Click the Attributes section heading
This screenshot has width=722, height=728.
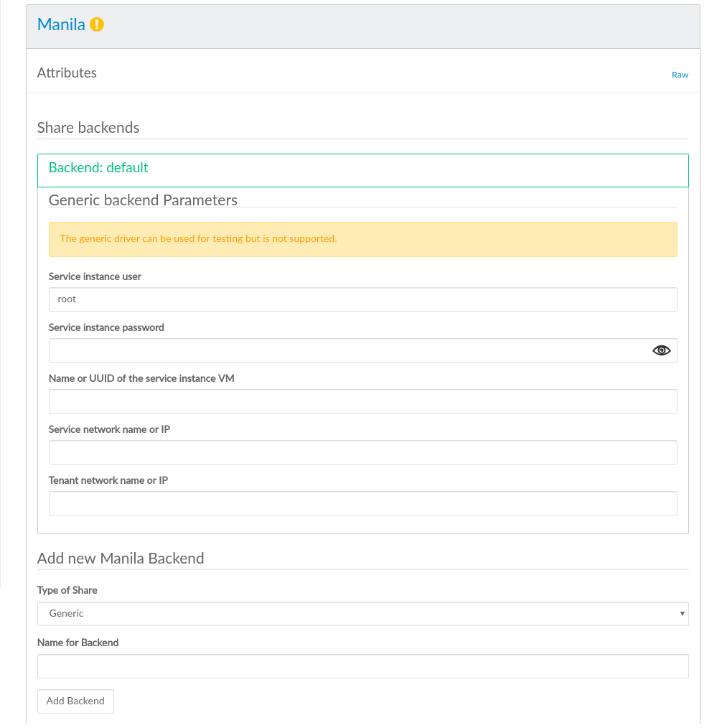click(x=67, y=73)
